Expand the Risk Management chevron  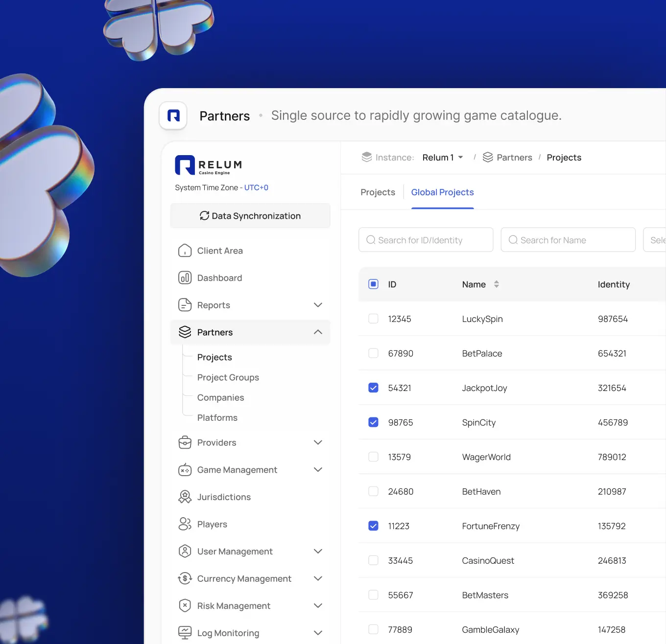[318, 606]
